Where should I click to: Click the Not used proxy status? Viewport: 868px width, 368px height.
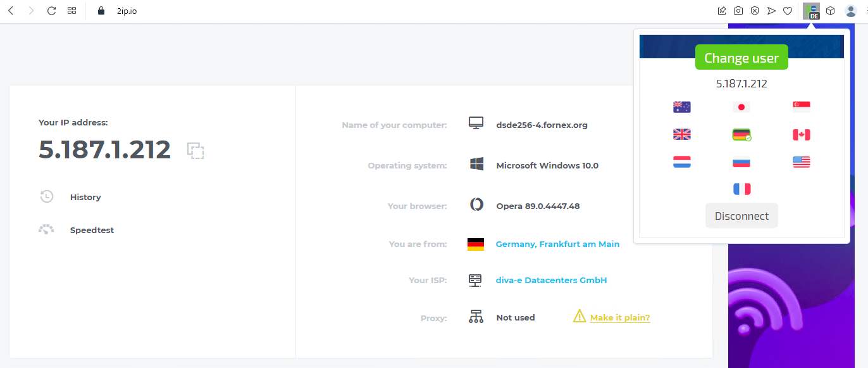pos(516,318)
